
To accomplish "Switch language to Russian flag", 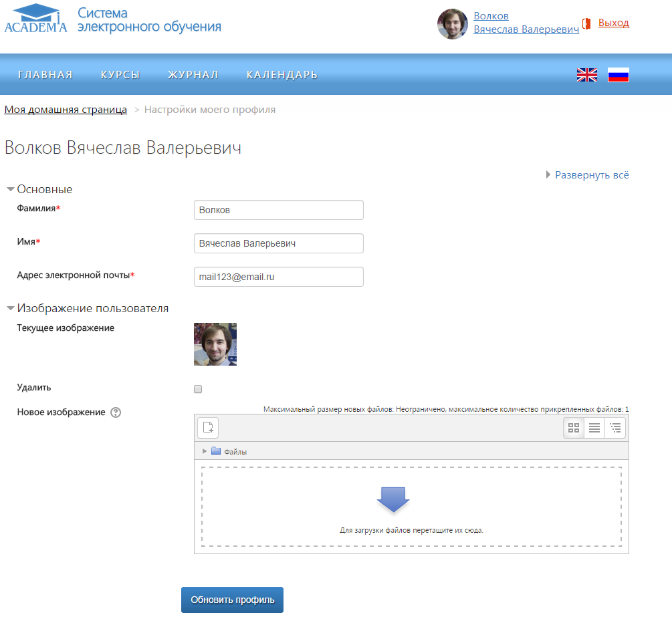I will click(618, 75).
